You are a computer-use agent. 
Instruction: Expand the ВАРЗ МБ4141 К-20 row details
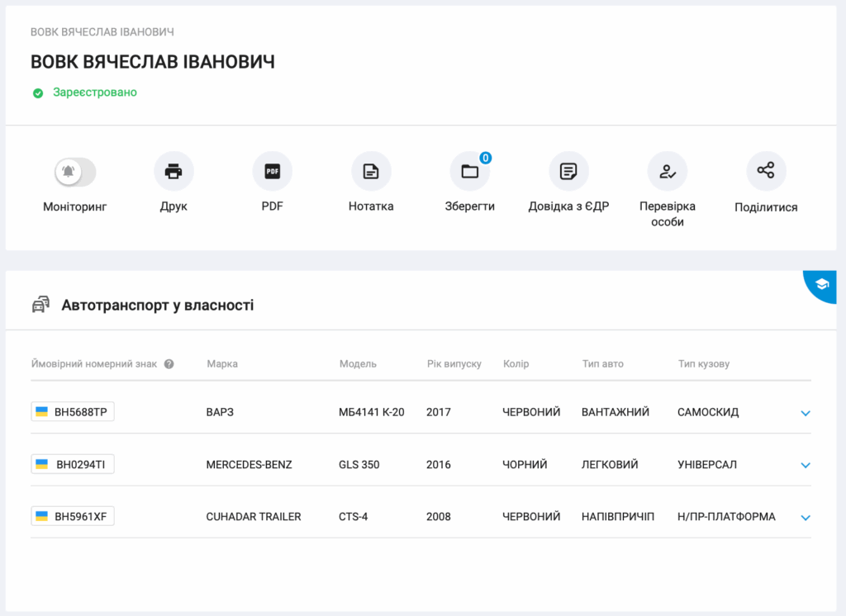[806, 413]
